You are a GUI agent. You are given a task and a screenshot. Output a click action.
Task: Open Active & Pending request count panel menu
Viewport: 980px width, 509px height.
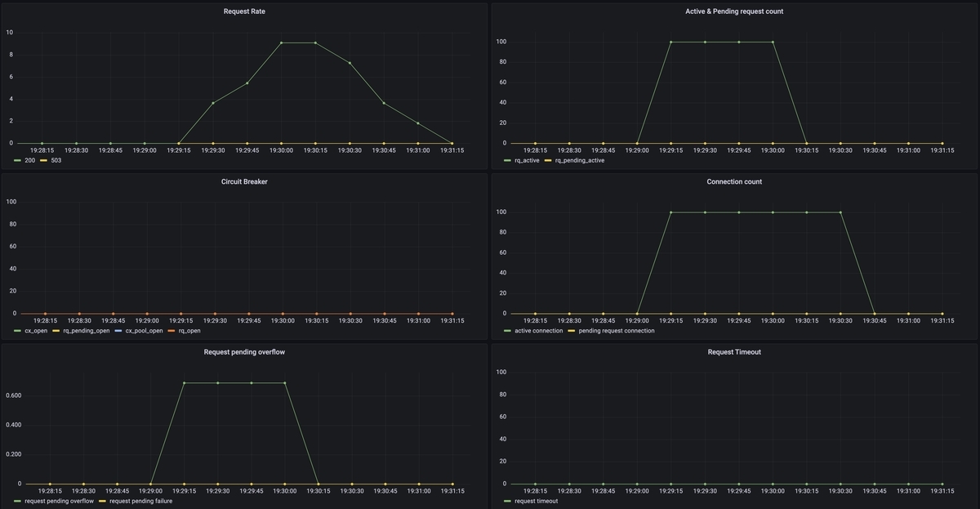[734, 11]
